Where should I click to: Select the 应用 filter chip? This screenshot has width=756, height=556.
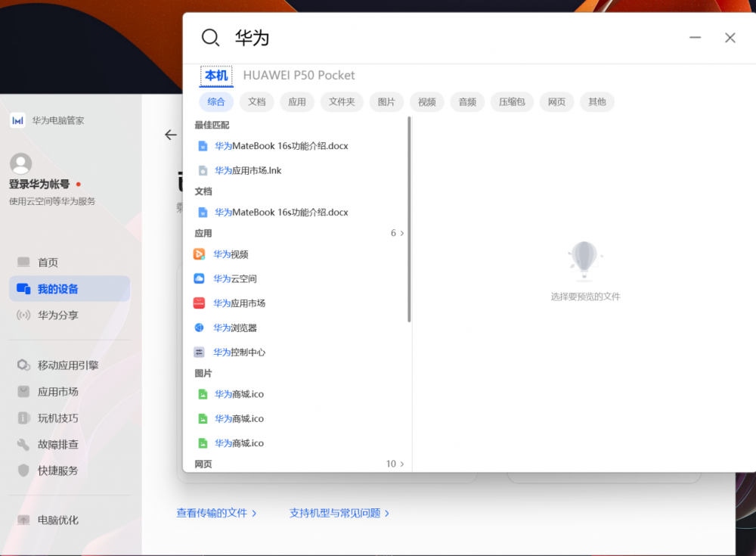click(297, 102)
